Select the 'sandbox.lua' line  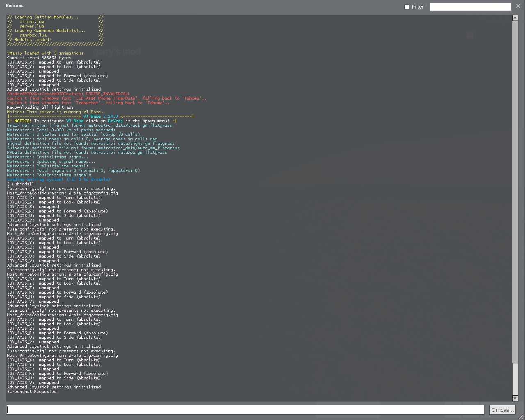click(55, 35)
